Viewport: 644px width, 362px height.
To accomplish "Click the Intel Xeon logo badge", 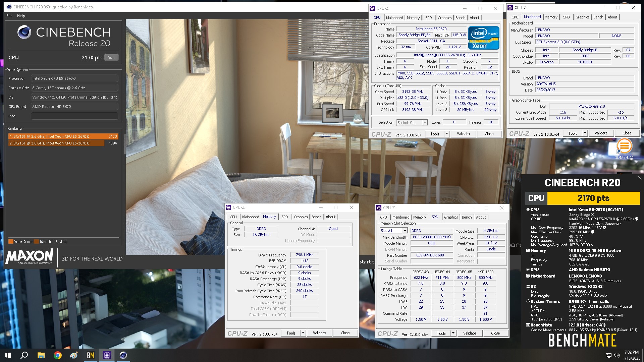I will click(x=483, y=38).
